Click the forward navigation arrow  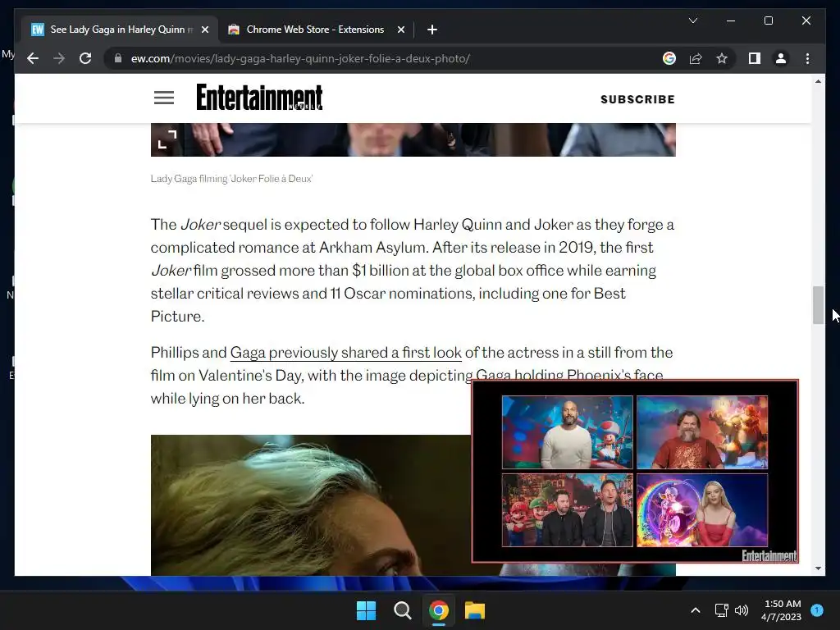(x=59, y=58)
